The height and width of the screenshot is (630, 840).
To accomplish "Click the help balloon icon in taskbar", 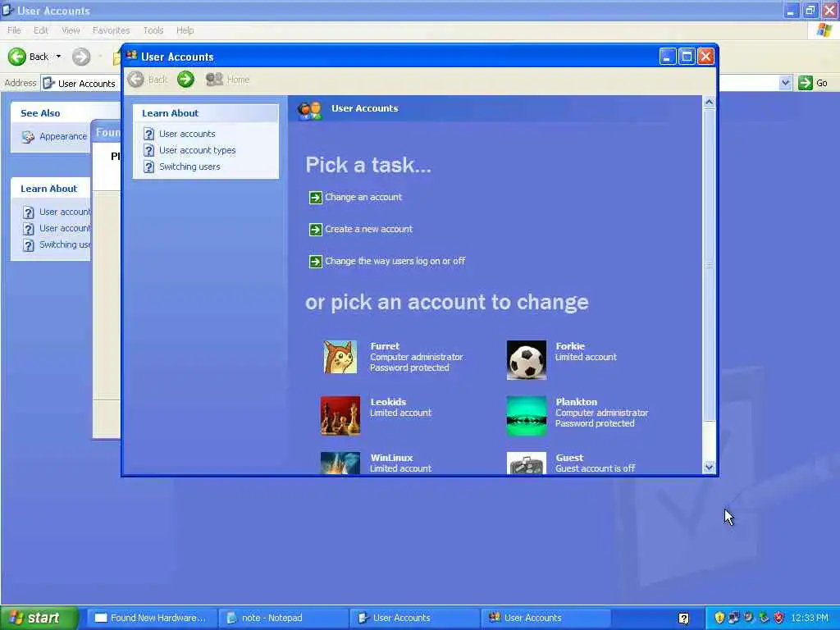I will tap(683, 619).
